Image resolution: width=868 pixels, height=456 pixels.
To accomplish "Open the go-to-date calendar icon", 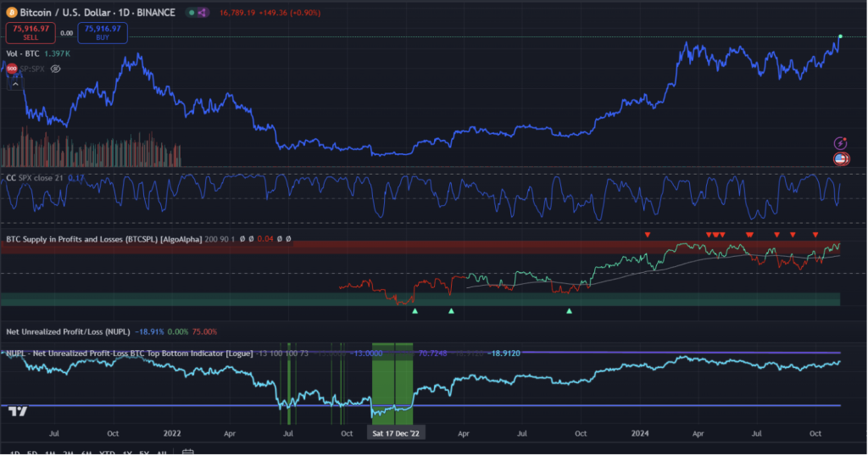I will [x=188, y=453].
